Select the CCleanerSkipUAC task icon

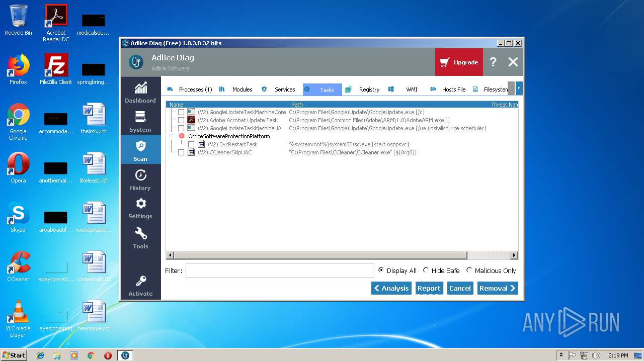click(191, 152)
